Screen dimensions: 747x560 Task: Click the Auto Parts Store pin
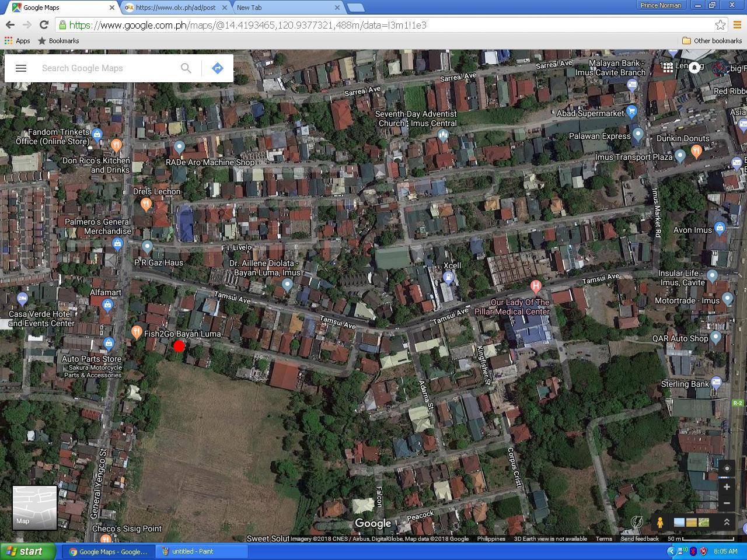108,344
